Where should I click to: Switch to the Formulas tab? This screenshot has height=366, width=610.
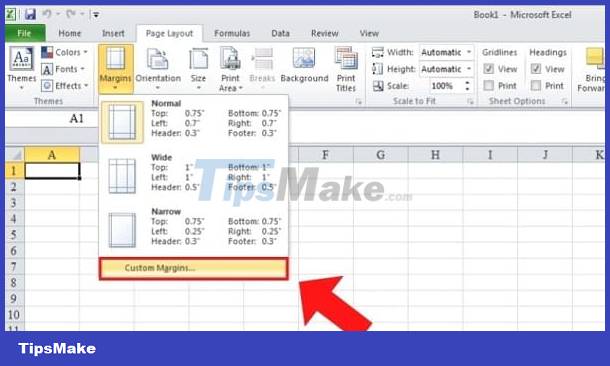[x=232, y=33]
